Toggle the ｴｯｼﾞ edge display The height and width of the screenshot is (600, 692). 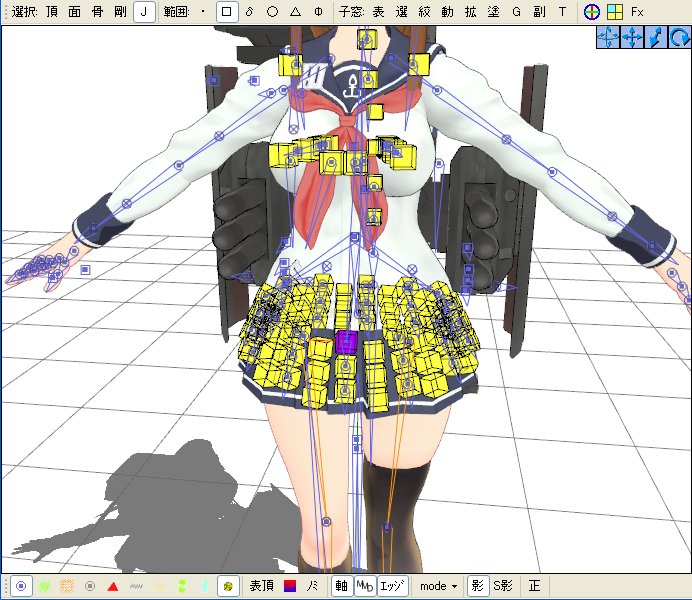[392, 586]
